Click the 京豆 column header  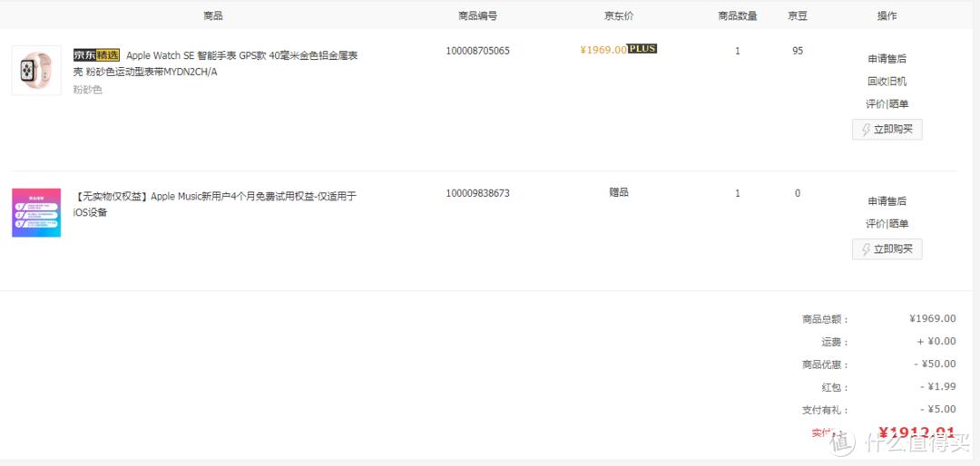798,15
